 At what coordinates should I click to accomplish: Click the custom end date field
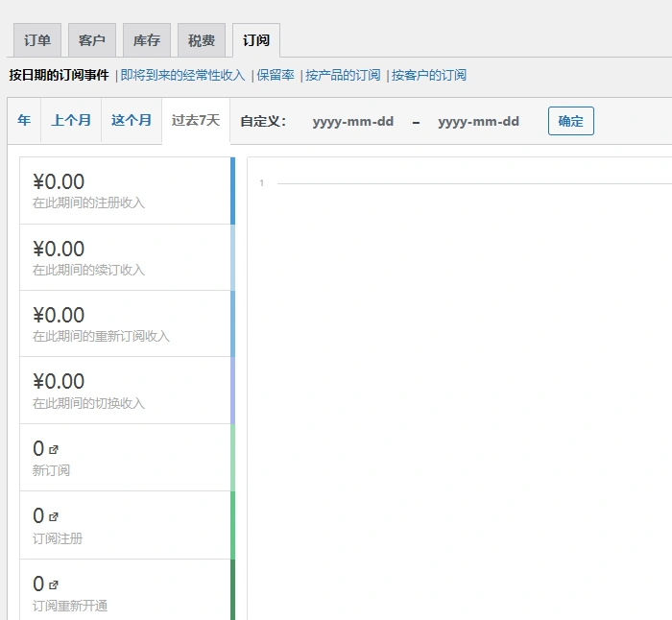point(479,122)
